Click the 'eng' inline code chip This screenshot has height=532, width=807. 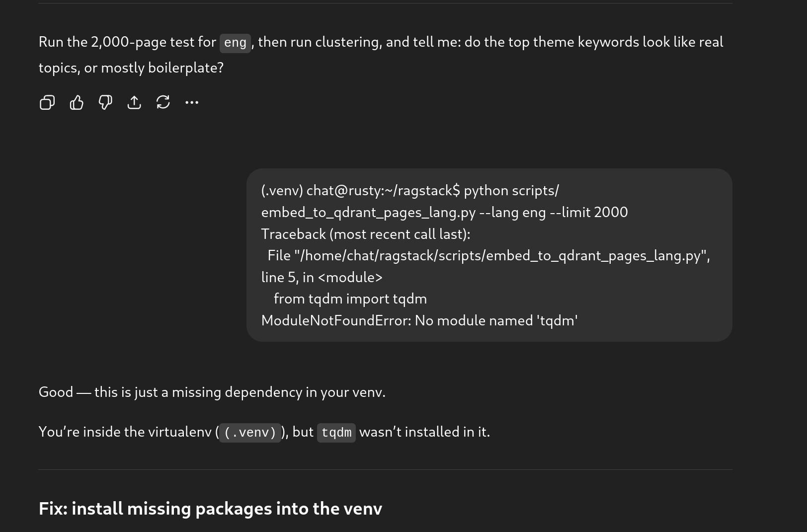coord(235,43)
